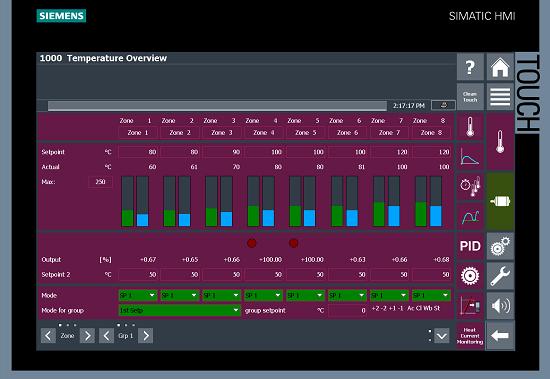Open the Zone 8 Mode dropdown
550x379 pixels.
(431, 295)
